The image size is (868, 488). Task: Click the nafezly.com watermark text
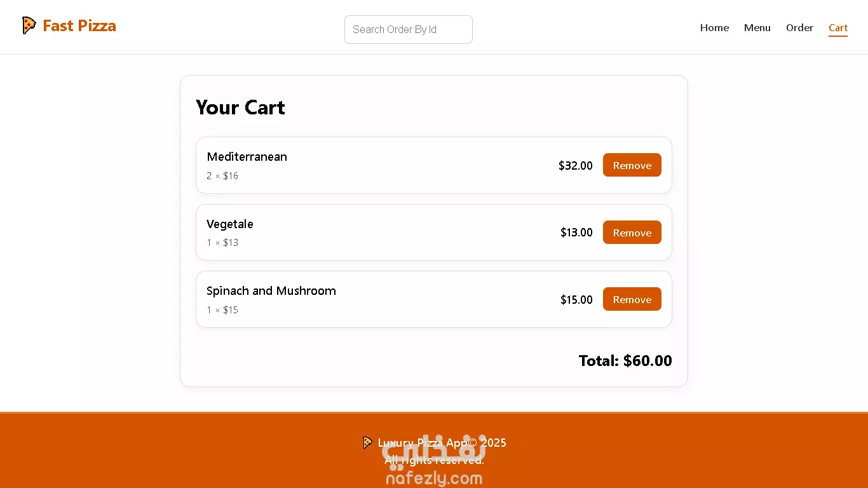tap(434, 478)
